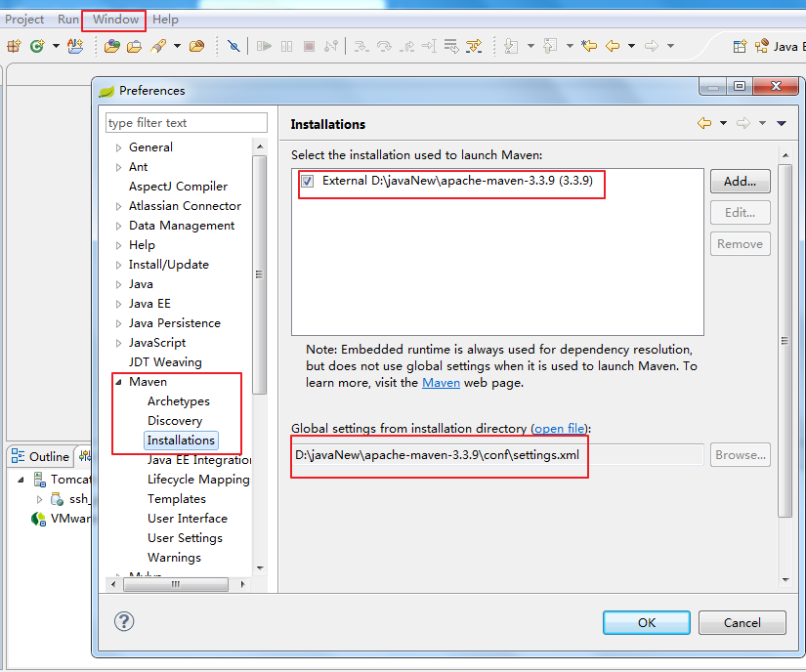This screenshot has width=806, height=672.
Task: Click the New Java Package toolbar icon
Action: pos(14,46)
